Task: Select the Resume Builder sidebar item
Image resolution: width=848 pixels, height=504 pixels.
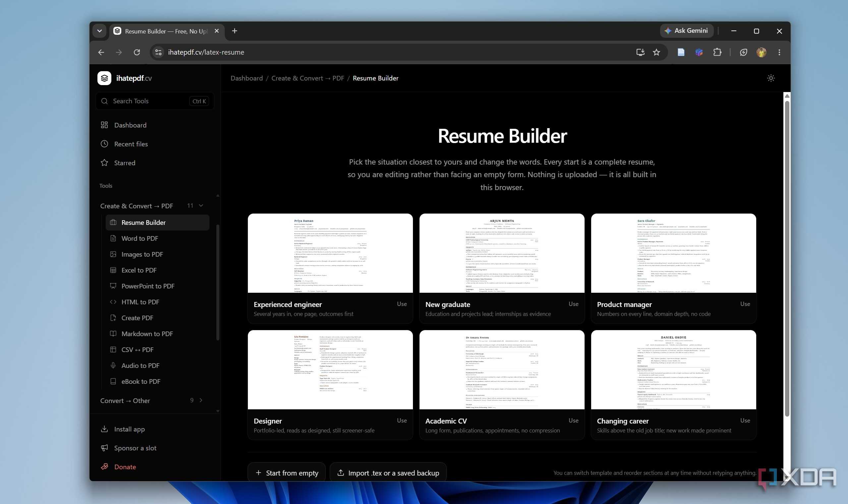Action: pyautogui.click(x=157, y=223)
